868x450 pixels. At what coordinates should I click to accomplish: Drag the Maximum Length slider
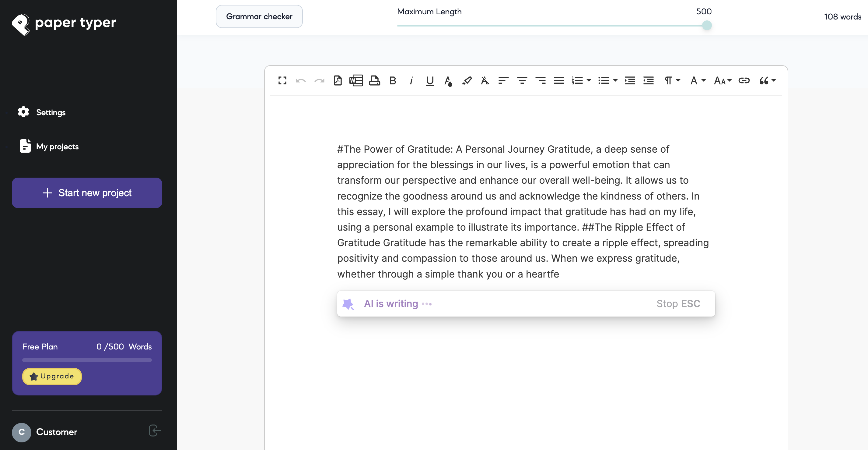click(x=707, y=25)
